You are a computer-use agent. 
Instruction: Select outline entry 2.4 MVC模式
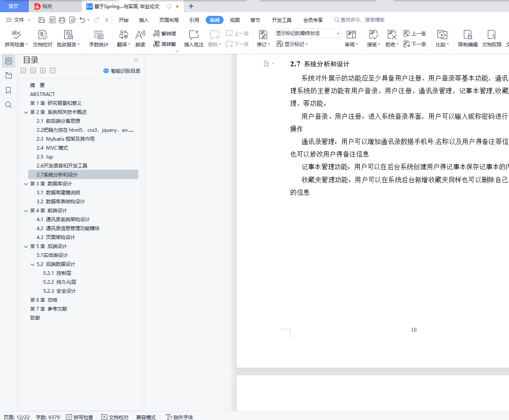pos(52,148)
